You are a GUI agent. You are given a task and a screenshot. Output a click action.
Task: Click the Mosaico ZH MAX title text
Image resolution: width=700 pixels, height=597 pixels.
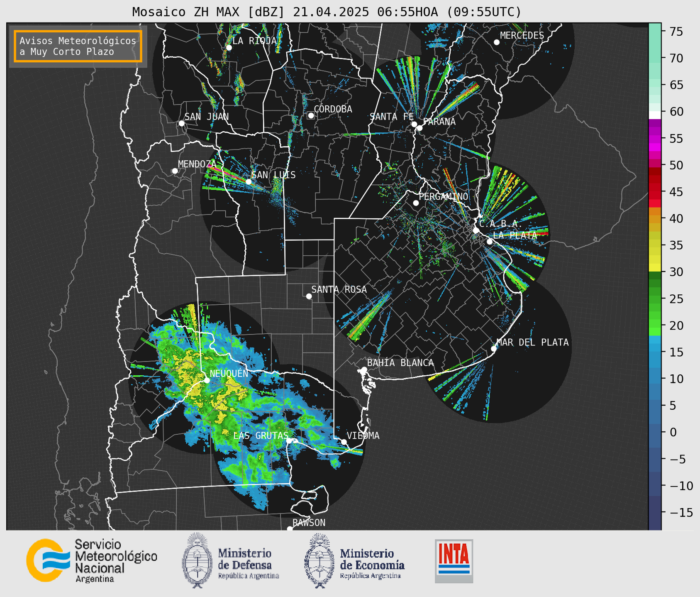[x=327, y=12]
